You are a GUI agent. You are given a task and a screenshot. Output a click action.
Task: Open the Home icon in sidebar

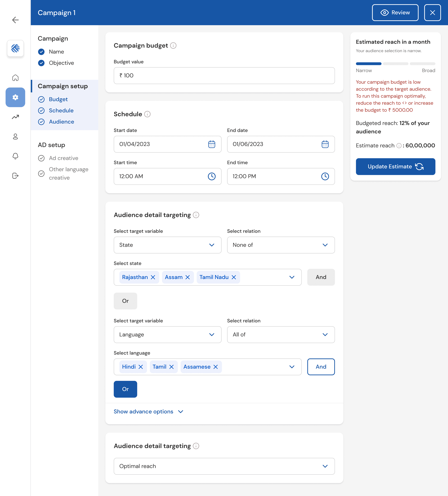point(15,78)
